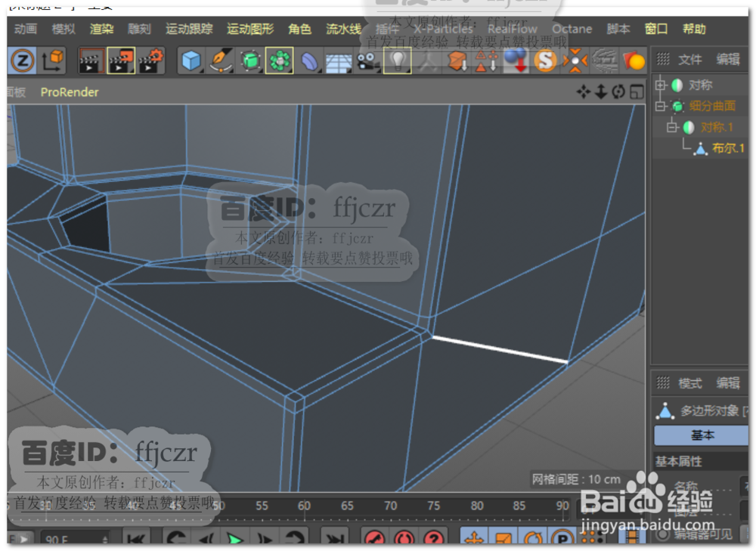
Task: Click viewport zoom camera icon
Action: pyautogui.click(x=601, y=91)
